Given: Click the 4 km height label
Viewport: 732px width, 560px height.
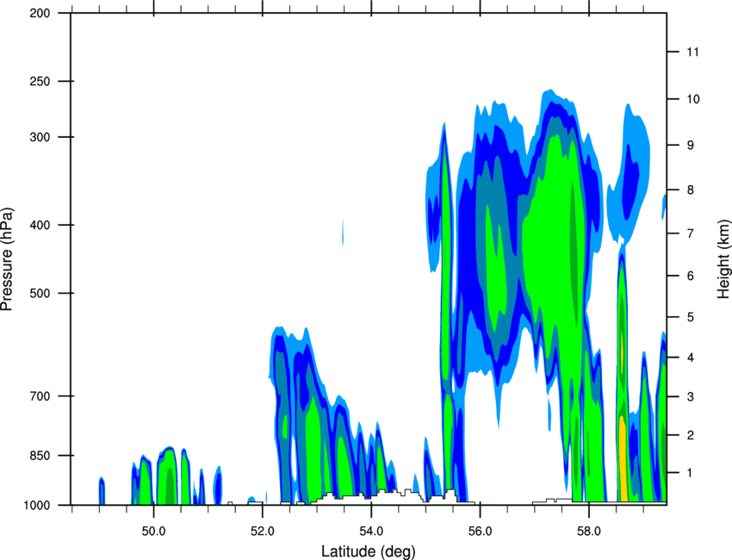Looking at the screenshot, I should [690, 358].
